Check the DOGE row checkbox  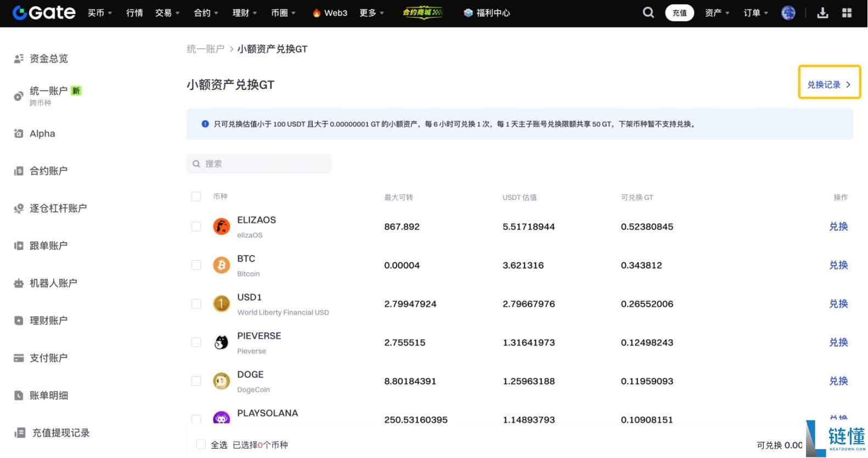(x=196, y=381)
